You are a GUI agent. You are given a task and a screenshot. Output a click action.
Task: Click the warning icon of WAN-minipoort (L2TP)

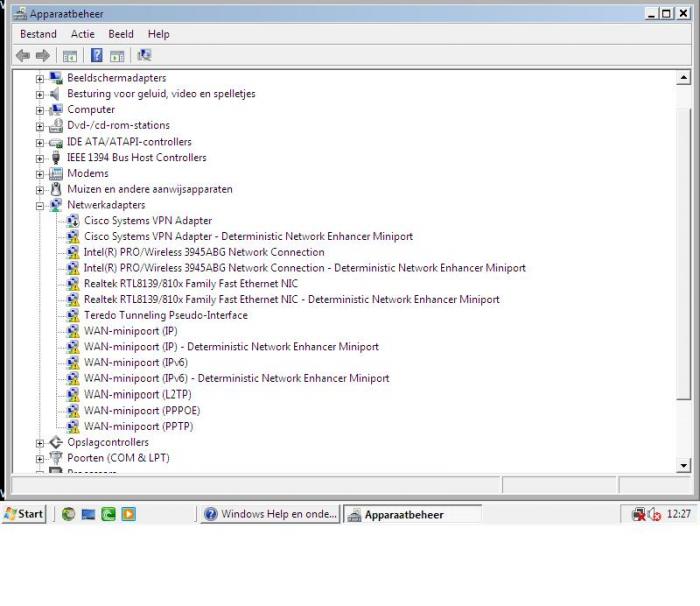(73, 395)
